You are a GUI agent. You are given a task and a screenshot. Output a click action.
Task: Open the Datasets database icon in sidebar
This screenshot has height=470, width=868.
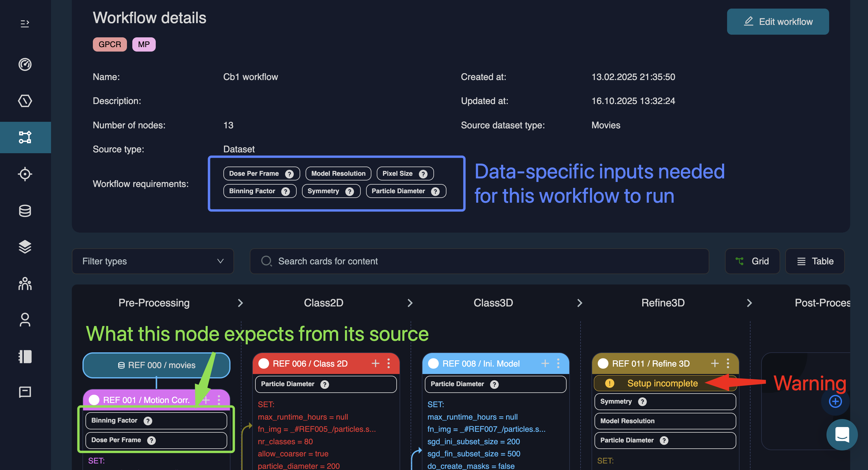pos(25,211)
